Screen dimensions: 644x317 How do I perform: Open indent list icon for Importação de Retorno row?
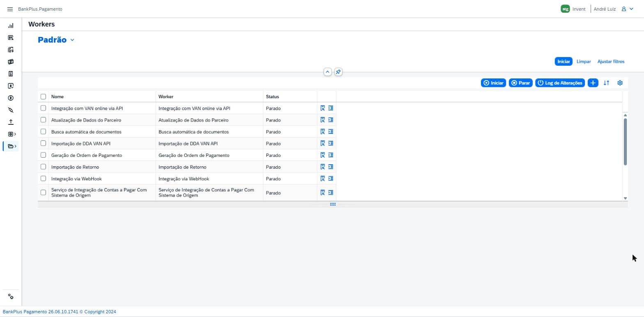tap(331, 167)
